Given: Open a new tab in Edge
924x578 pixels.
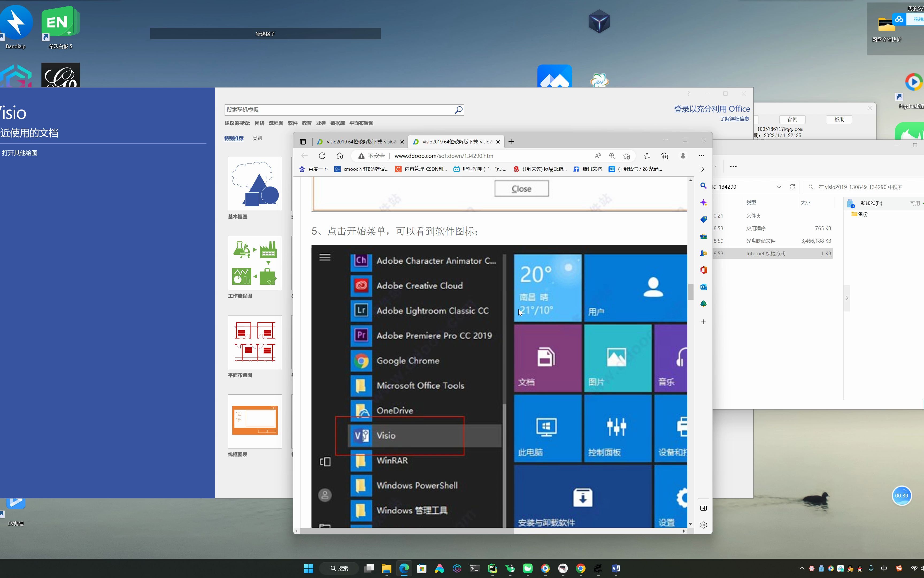Looking at the screenshot, I should pos(511,142).
